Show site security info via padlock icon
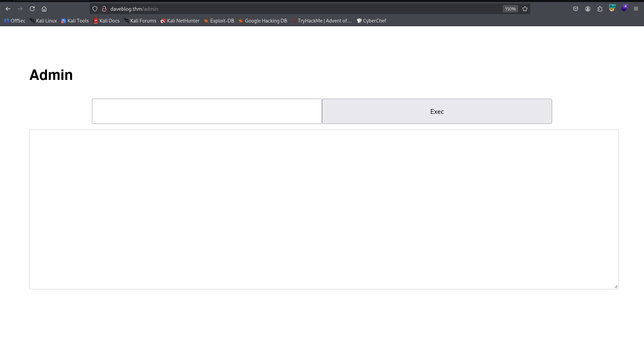644x337 pixels. click(x=104, y=9)
